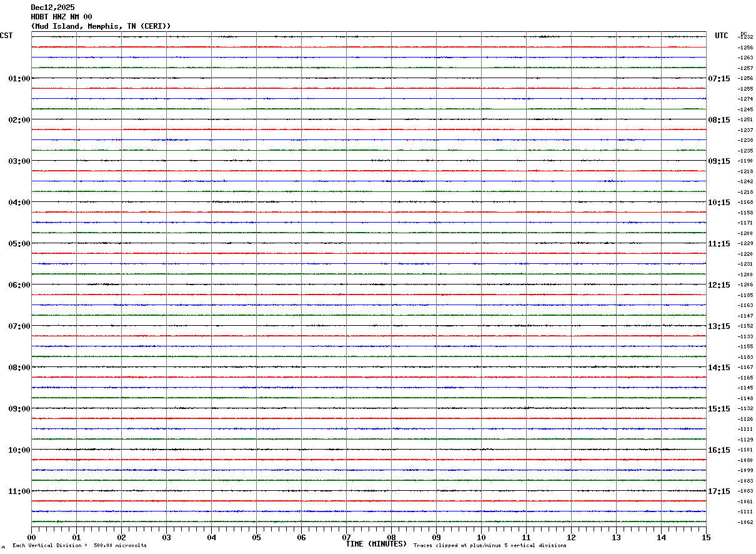Click the DC offset value -1251
This screenshot has height=554, width=756.
(x=745, y=119)
